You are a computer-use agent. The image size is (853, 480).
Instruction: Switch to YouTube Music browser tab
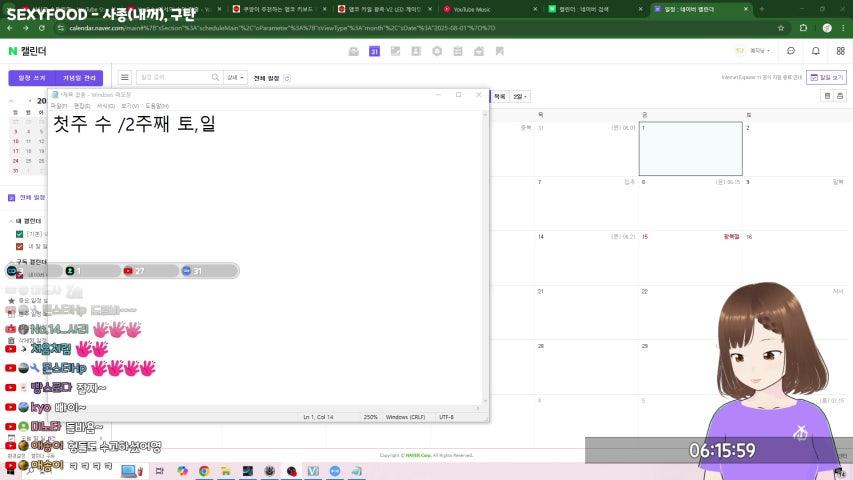coord(490,9)
